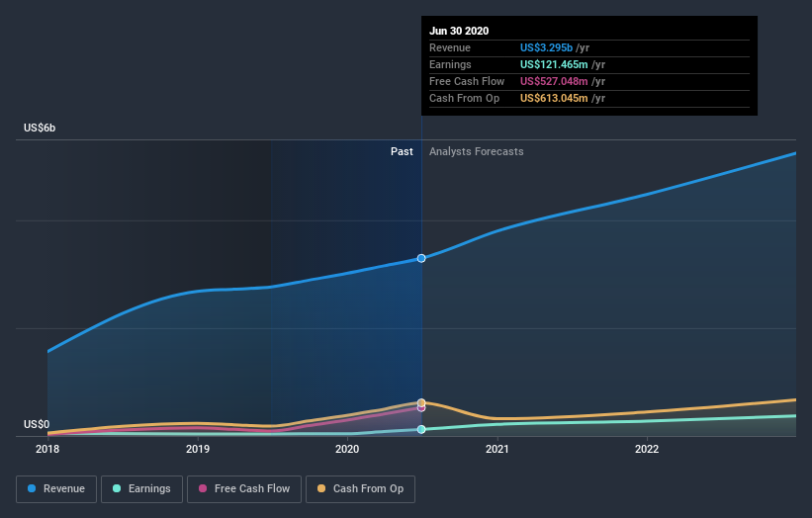Click the Jun 30 2020 tooltip date
The image size is (812, 518).
click(459, 31)
